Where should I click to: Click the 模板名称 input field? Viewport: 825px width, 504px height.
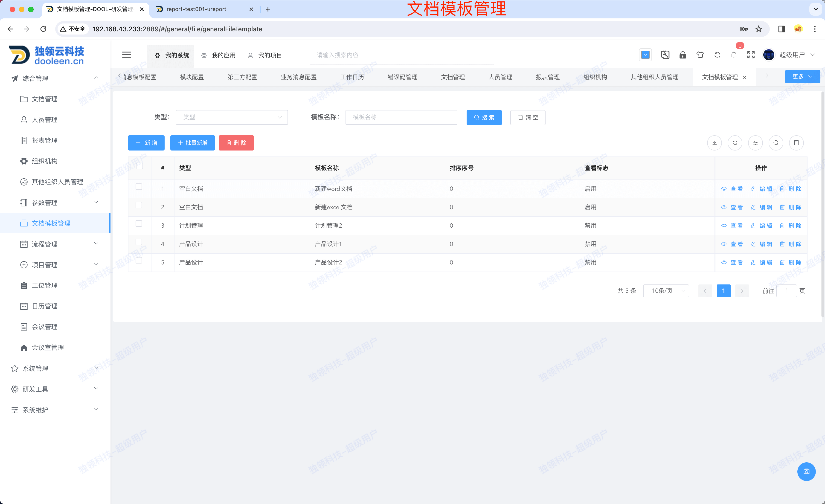[x=401, y=117]
